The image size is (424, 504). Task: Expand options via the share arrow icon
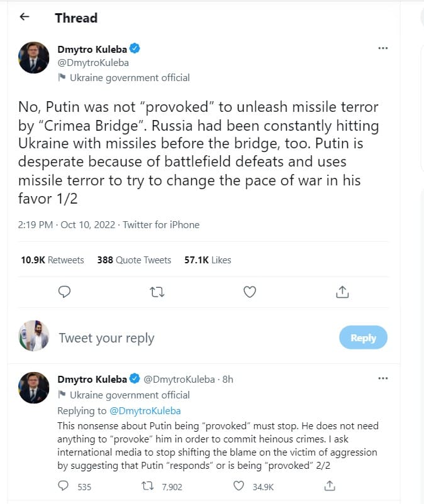pos(342,292)
